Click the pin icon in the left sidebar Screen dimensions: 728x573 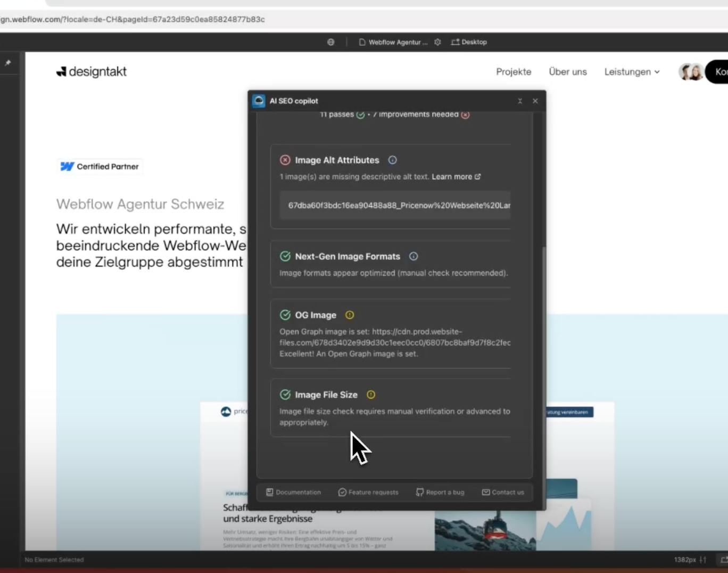click(x=8, y=63)
